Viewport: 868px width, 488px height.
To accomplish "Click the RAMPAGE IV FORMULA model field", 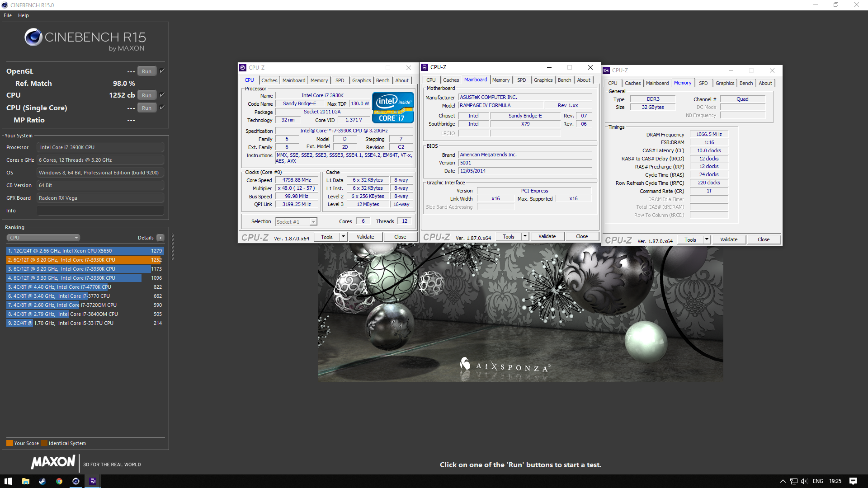I will (x=500, y=105).
